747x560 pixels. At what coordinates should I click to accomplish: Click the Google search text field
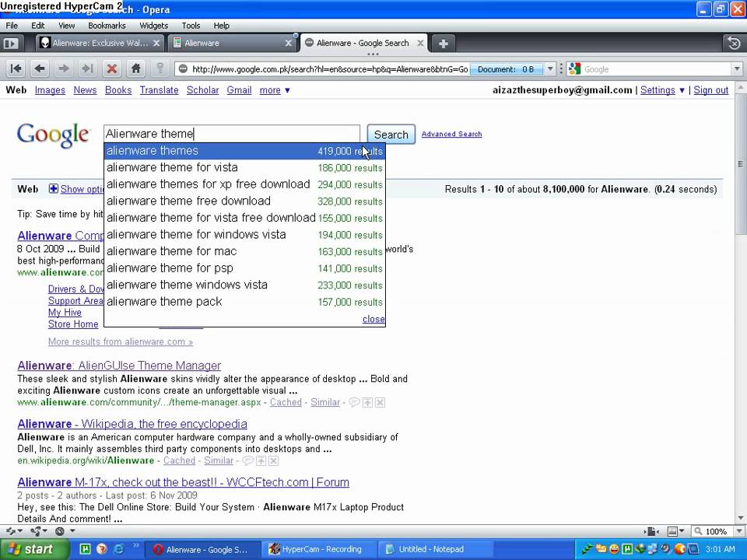coord(232,134)
